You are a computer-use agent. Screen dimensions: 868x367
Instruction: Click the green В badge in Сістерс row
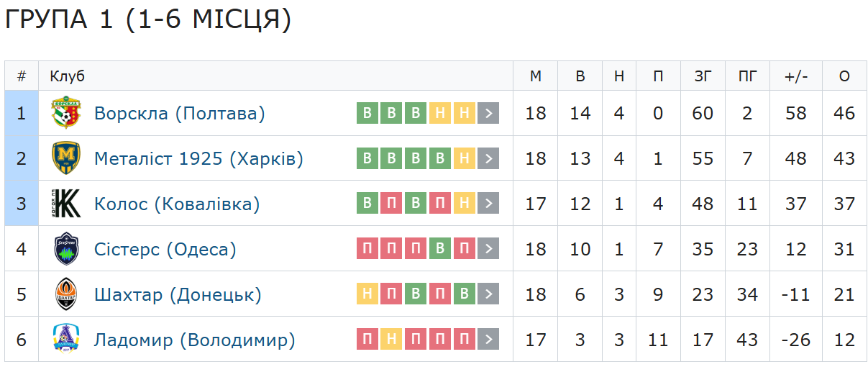pos(440,249)
